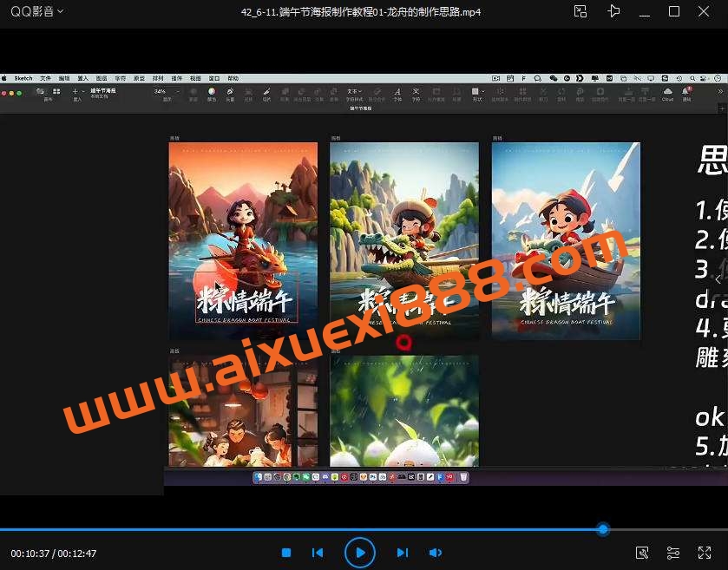Skip to the next video
The image size is (728, 570).
coord(402,553)
